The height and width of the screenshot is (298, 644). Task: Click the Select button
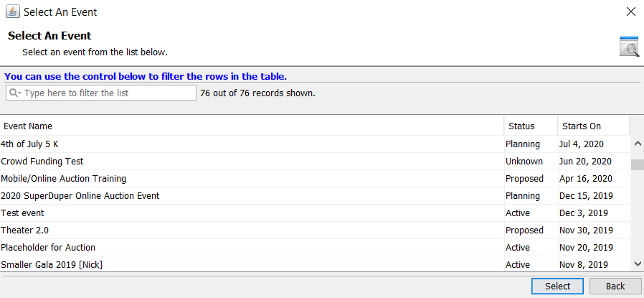point(557,286)
